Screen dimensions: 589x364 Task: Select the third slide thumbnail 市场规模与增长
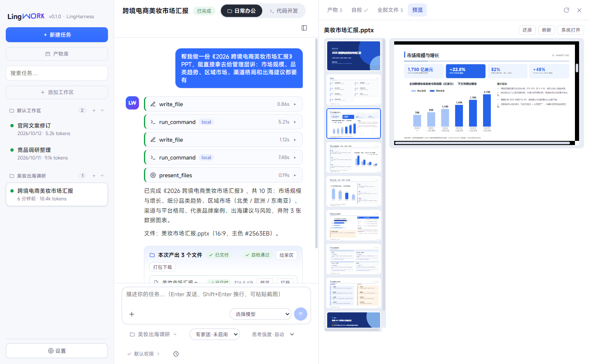(x=354, y=124)
